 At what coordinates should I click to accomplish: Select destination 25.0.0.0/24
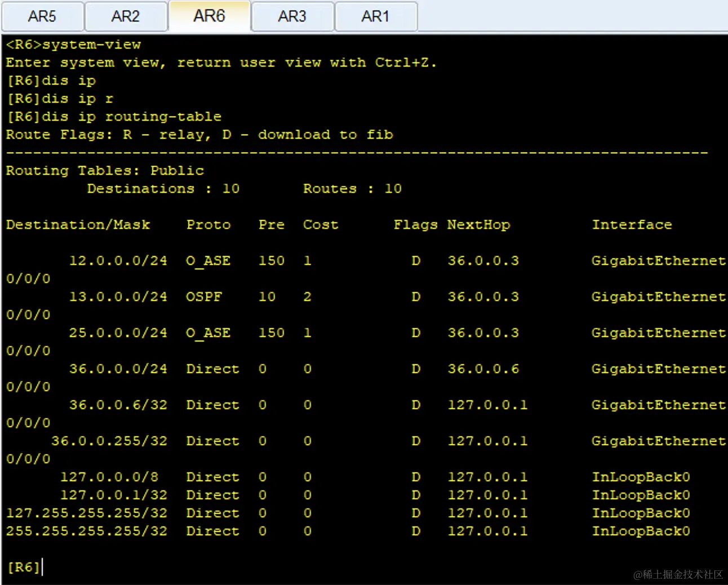pyautogui.click(x=118, y=333)
